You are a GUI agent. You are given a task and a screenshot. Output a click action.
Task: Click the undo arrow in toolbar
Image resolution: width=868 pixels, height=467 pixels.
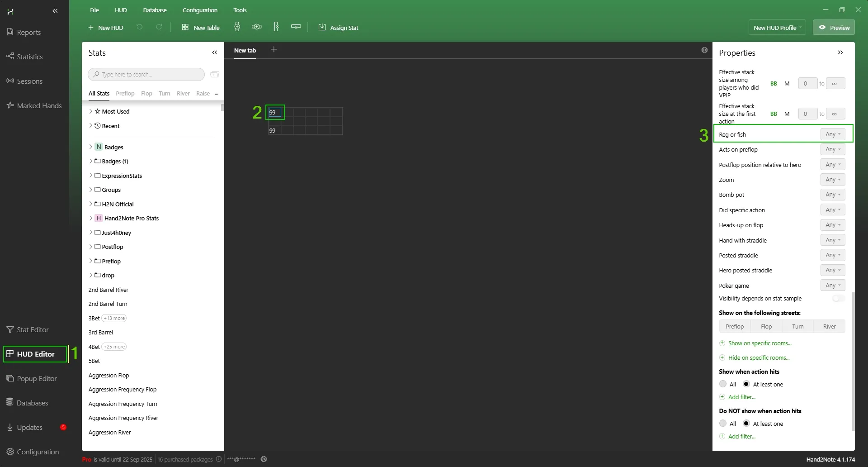139,28
